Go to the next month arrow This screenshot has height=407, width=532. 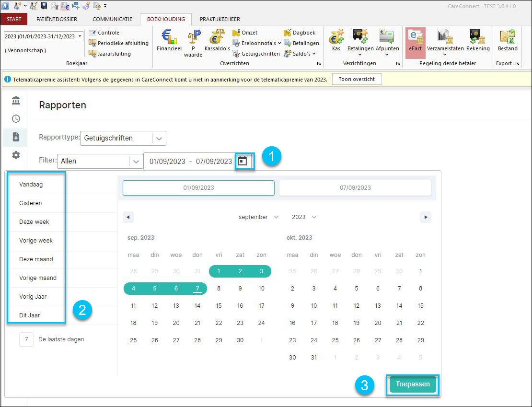(426, 217)
